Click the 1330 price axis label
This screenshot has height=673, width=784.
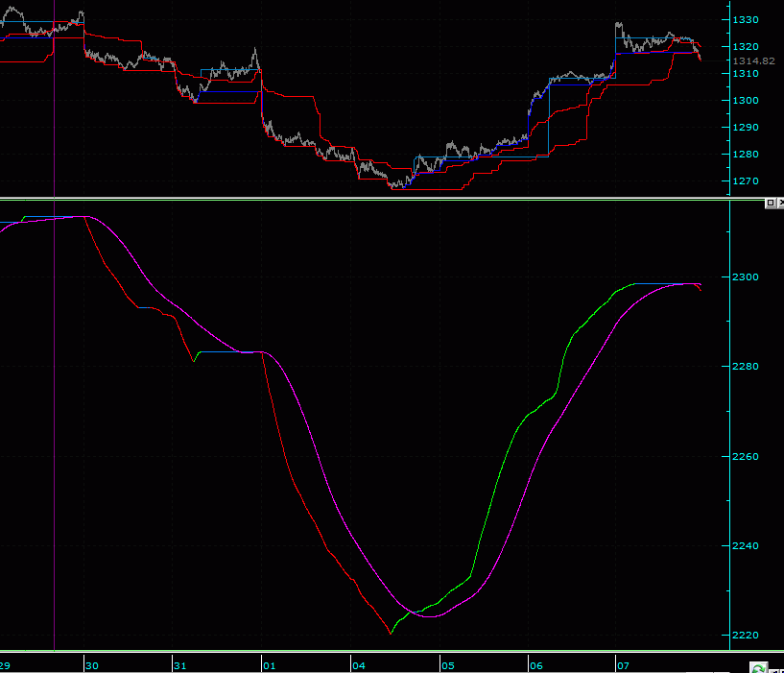point(746,20)
